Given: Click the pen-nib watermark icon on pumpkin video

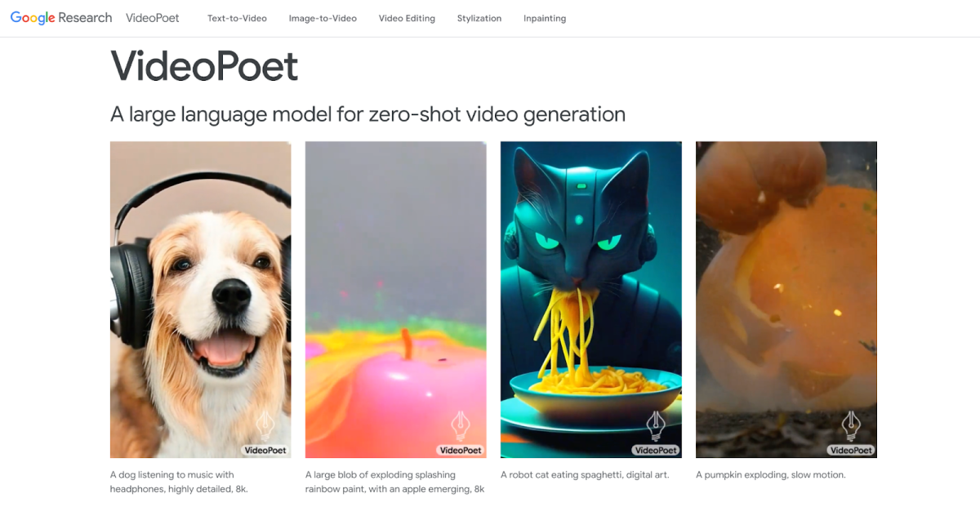Looking at the screenshot, I should (x=851, y=425).
